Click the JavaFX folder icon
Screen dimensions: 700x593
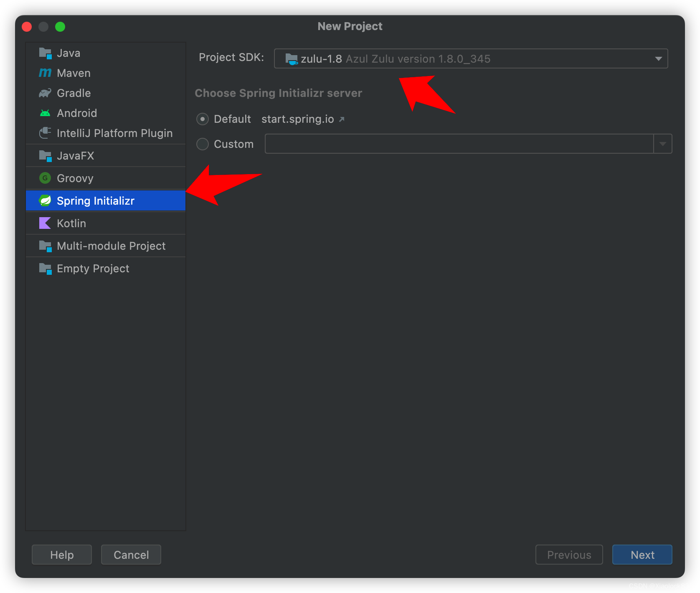coord(45,156)
